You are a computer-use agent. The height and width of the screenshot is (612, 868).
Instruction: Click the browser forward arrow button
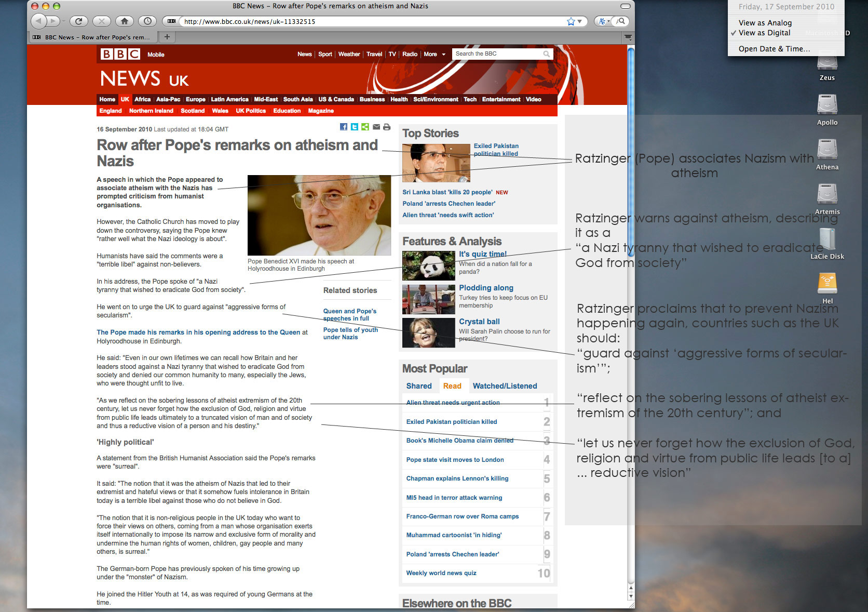(x=53, y=21)
